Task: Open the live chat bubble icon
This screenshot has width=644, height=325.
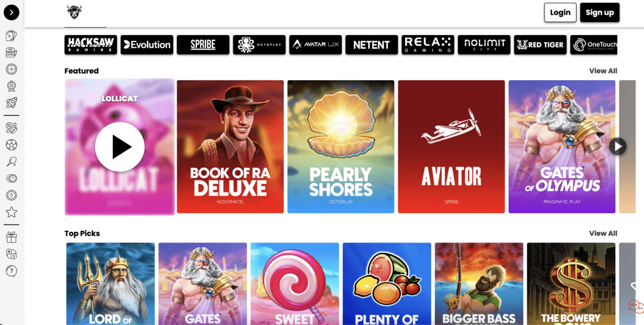Action: coord(636,306)
